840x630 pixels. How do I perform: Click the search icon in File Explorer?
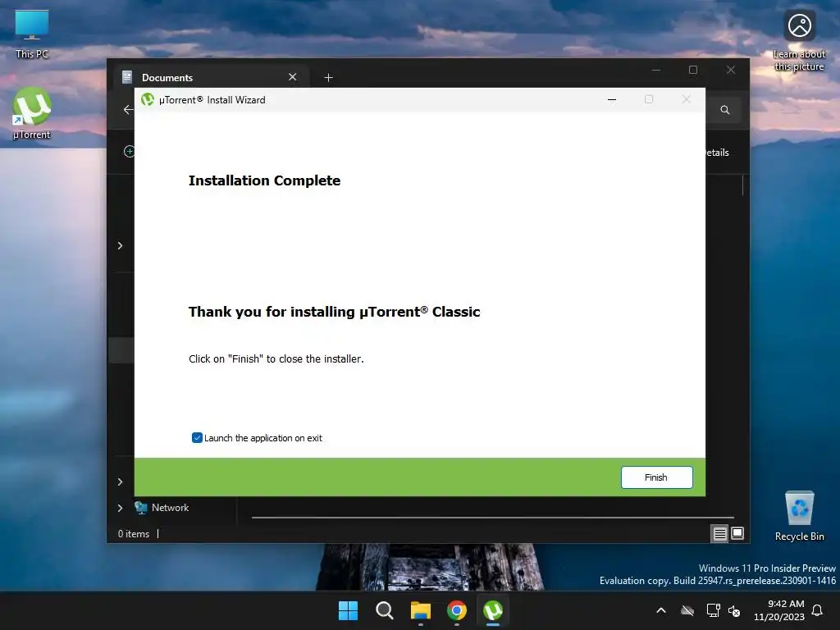[725, 110]
